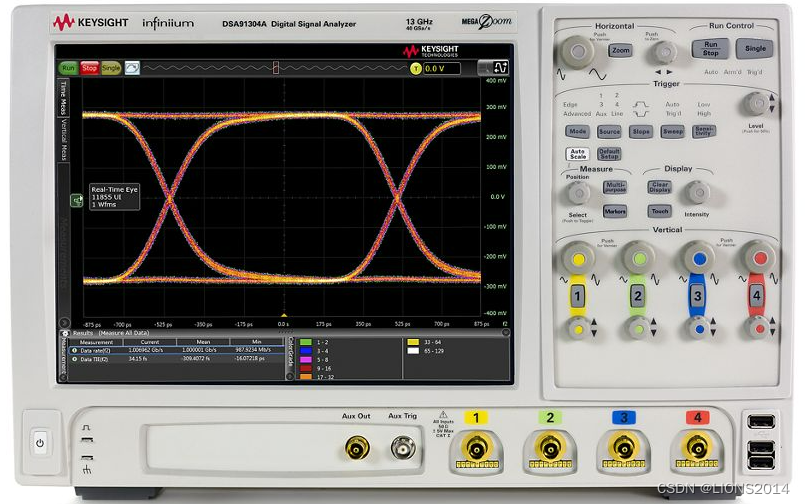Image resolution: width=805 pixels, height=504 pixels.
Task: Select the Data TIE(f2) measurement row
Action: click(x=176, y=359)
